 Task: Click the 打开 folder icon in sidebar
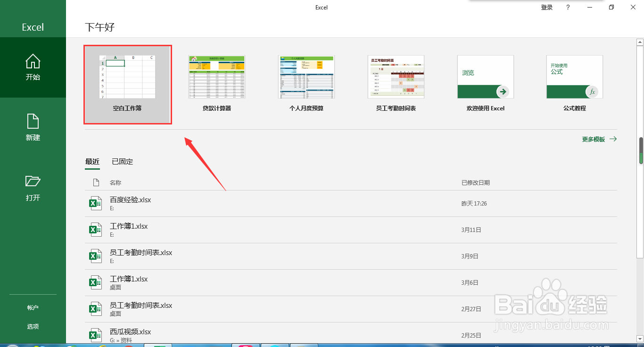[x=33, y=181]
